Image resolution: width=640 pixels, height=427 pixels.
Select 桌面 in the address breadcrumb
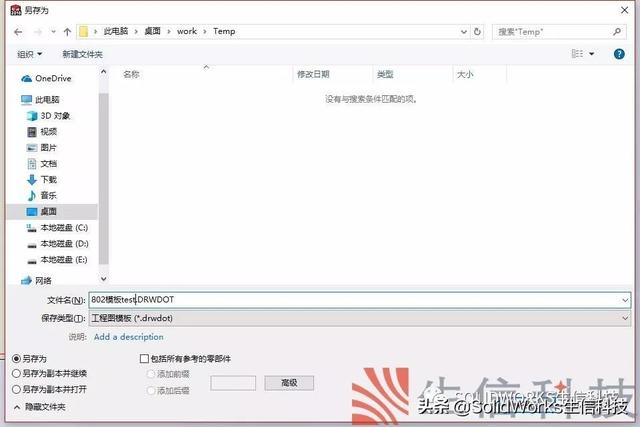[152, 31]
